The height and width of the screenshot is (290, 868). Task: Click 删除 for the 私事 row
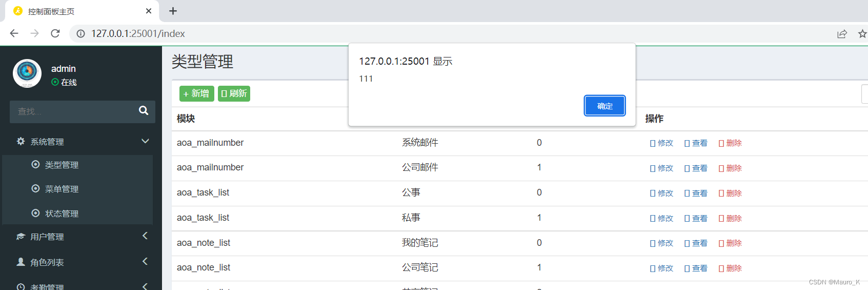730,219
